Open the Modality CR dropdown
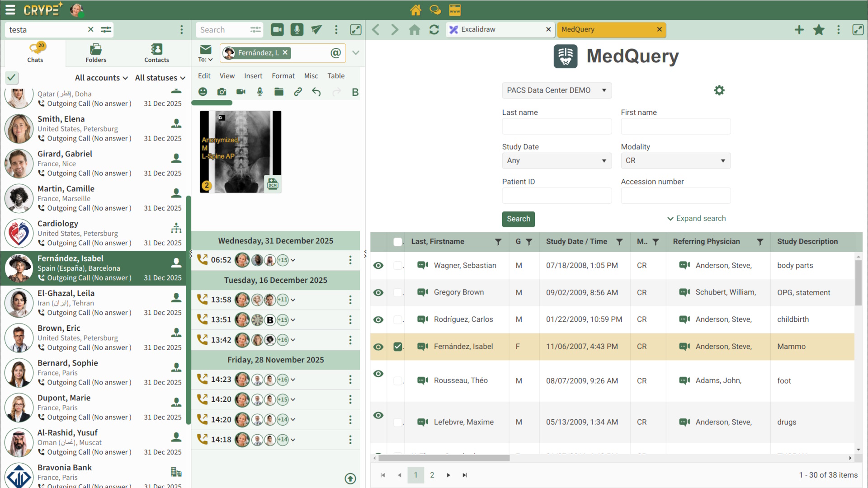 pyautogui.click(x=675, y=160)
